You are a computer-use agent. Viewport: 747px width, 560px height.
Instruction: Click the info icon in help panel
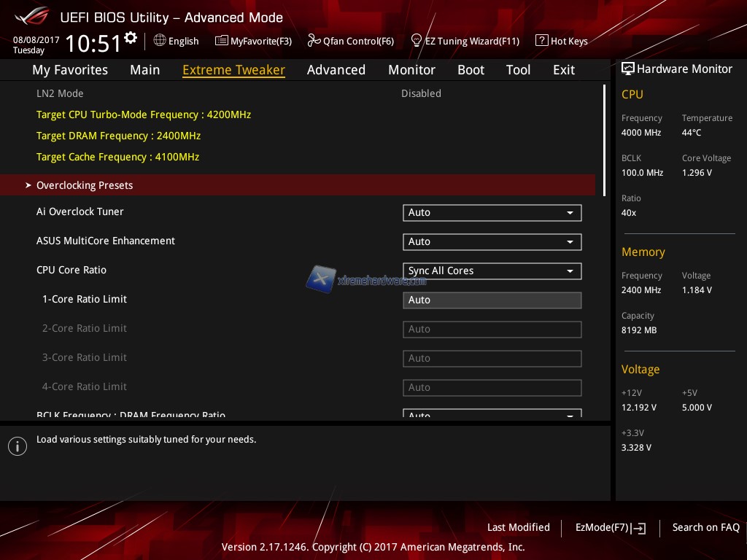pos(18,446)
